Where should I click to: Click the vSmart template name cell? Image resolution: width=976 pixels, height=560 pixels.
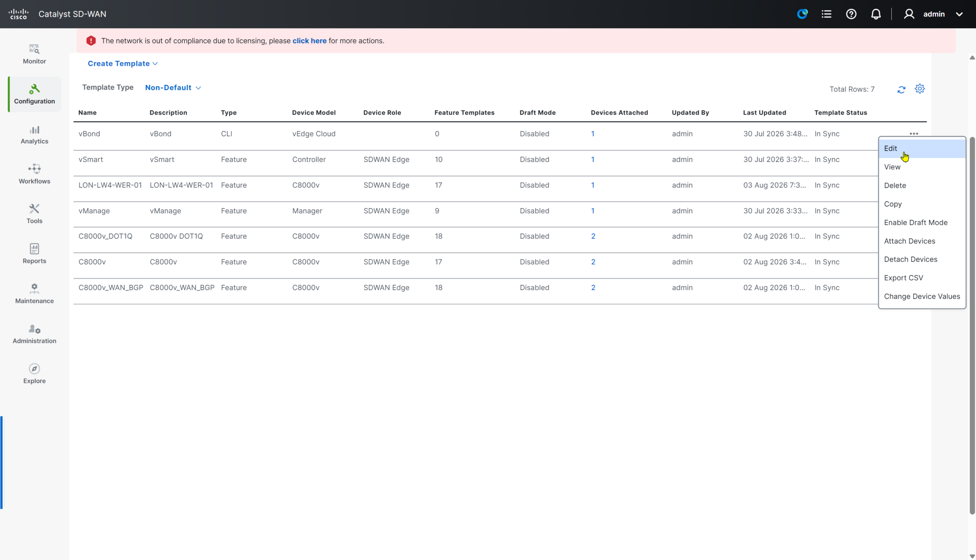coord(91,160)
